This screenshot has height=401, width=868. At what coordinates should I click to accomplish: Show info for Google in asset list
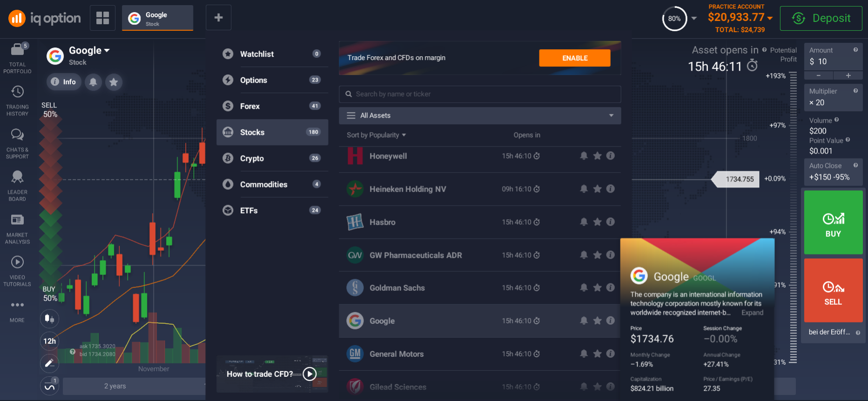611,321
